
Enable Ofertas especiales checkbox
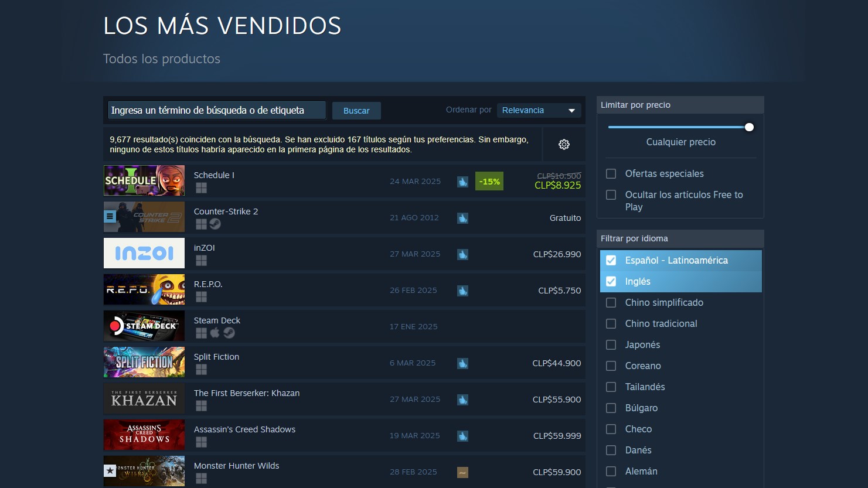pyautogui.click(x=611, y=173)
